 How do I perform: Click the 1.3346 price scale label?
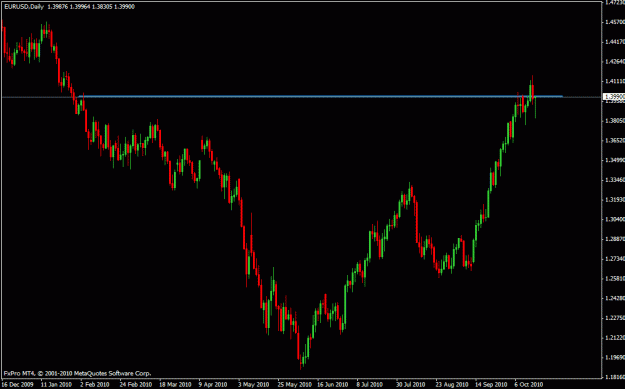point(615,180)
